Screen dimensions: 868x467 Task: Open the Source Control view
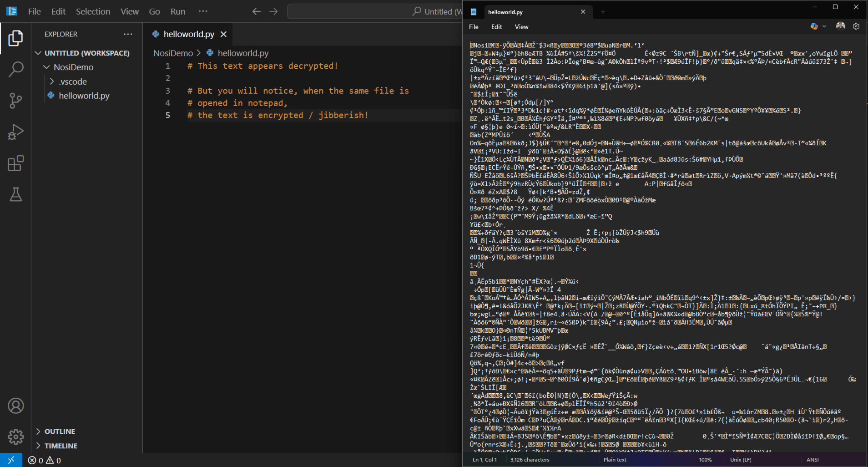click(15, 101)
